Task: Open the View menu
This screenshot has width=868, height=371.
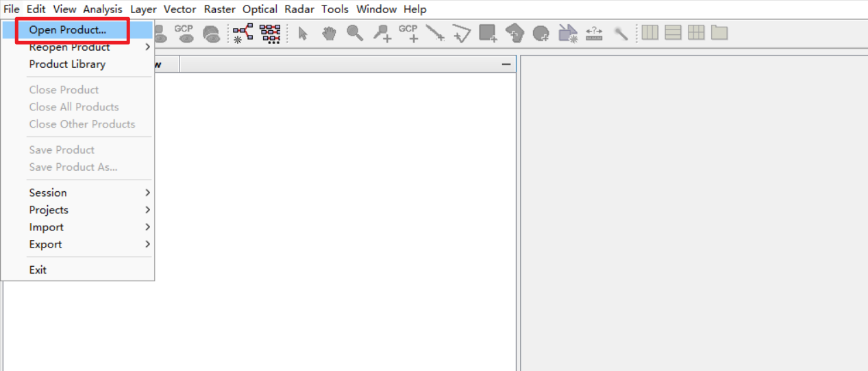Action: (65, 9)
